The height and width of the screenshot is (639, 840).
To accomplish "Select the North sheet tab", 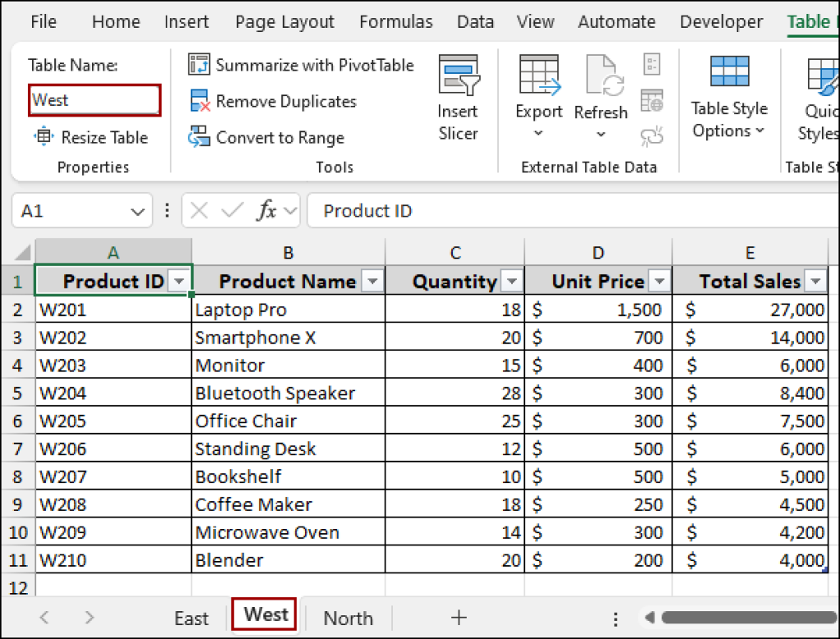I will [347, 618].
